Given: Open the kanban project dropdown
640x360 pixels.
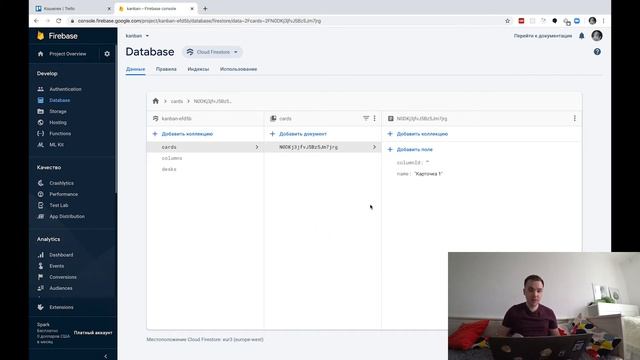Looking at the screenshot, I should (x=137, y=36).
